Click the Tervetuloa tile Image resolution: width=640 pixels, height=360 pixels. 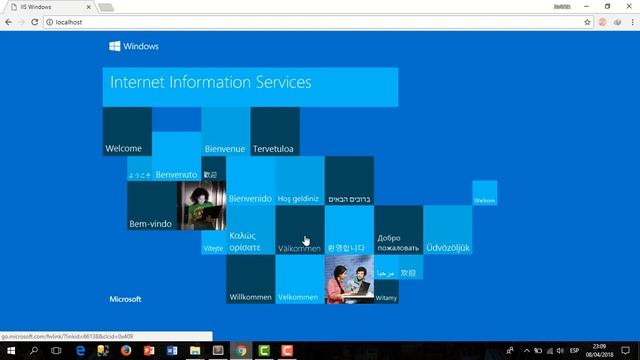coord(275,131)
